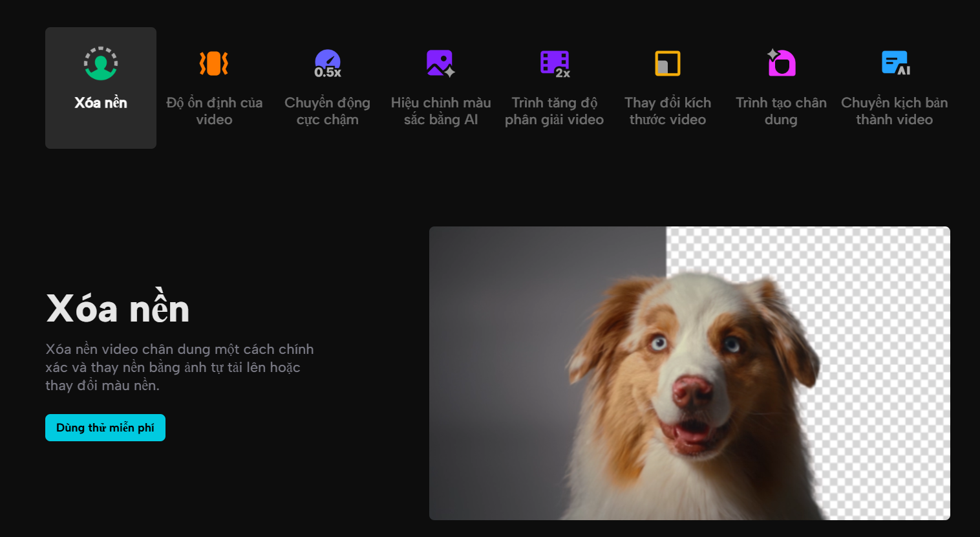Click the pink portrait generator icon
Viewport: 980px width, 537px height.
click(x=781, y=63)
